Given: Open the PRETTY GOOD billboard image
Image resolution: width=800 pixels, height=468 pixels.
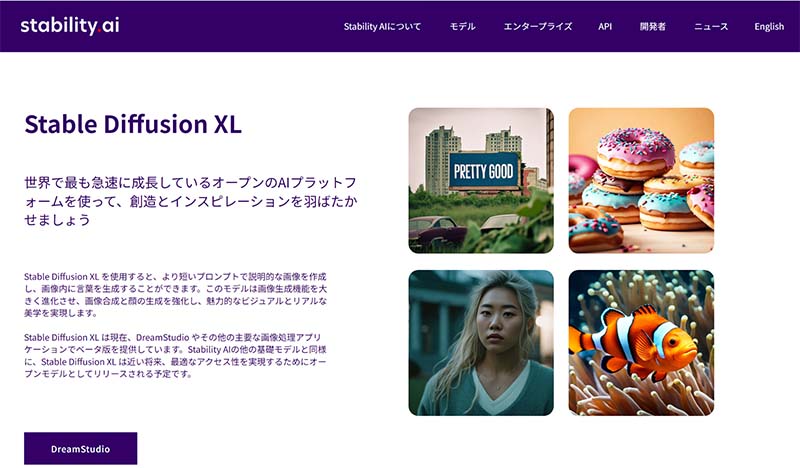Looking at the screenshot, I should click(481, 181).
